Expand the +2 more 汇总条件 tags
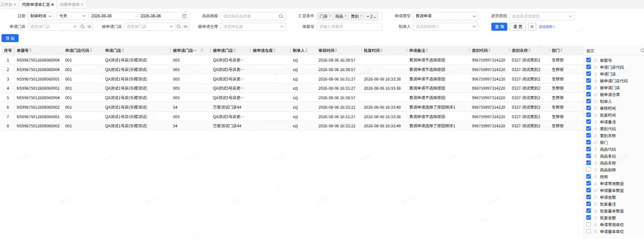Image resolution: width=644 pixels, height=239 pixels. click(x=371, y=16)
